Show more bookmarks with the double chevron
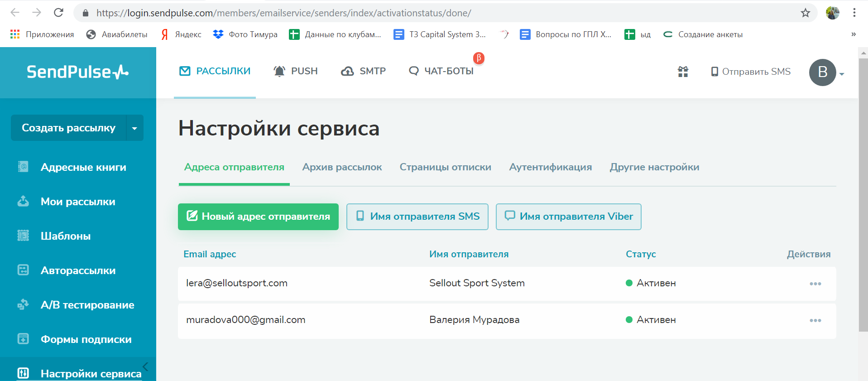Image resolution: width=868 pixels, height=381 pixels. (x=853, y=34)
